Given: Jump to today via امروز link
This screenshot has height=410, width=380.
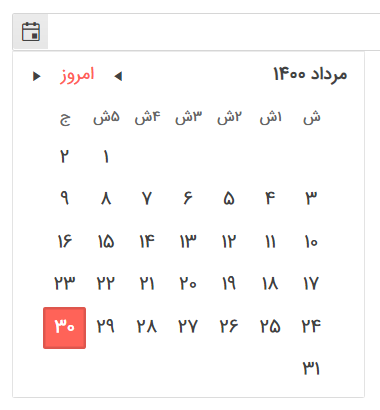Looking at the screenshot, I should click(77, 75).
